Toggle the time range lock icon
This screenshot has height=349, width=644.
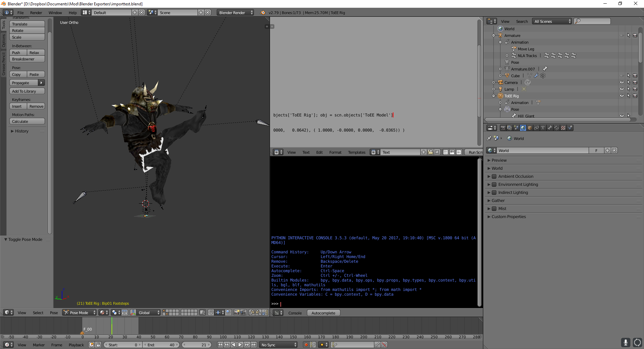click(x=98, y=345)
